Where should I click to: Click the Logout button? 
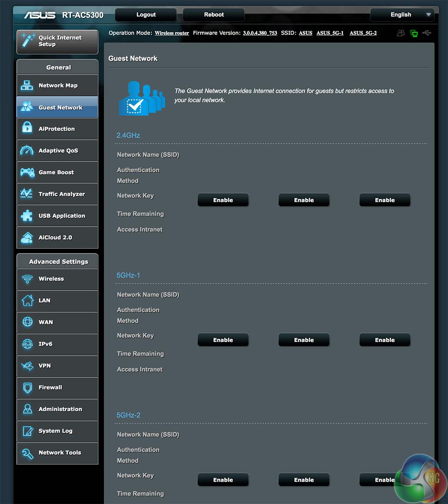pos(146,15)
